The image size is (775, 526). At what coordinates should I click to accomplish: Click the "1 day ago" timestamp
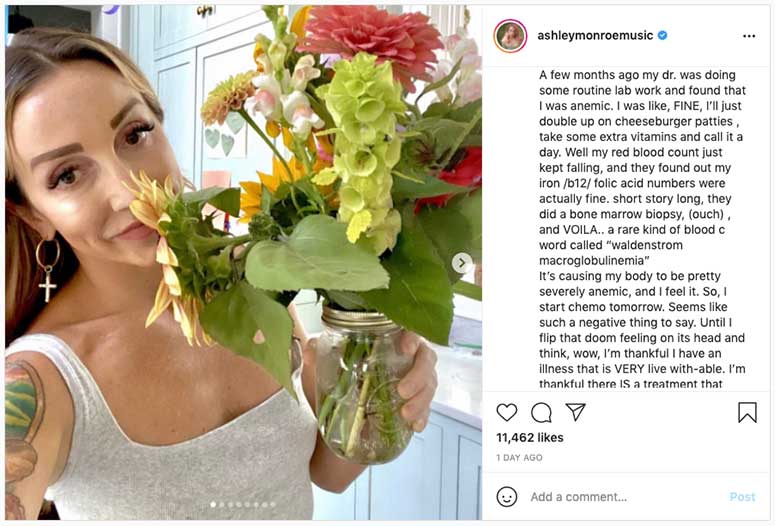(x=520, y=458)
